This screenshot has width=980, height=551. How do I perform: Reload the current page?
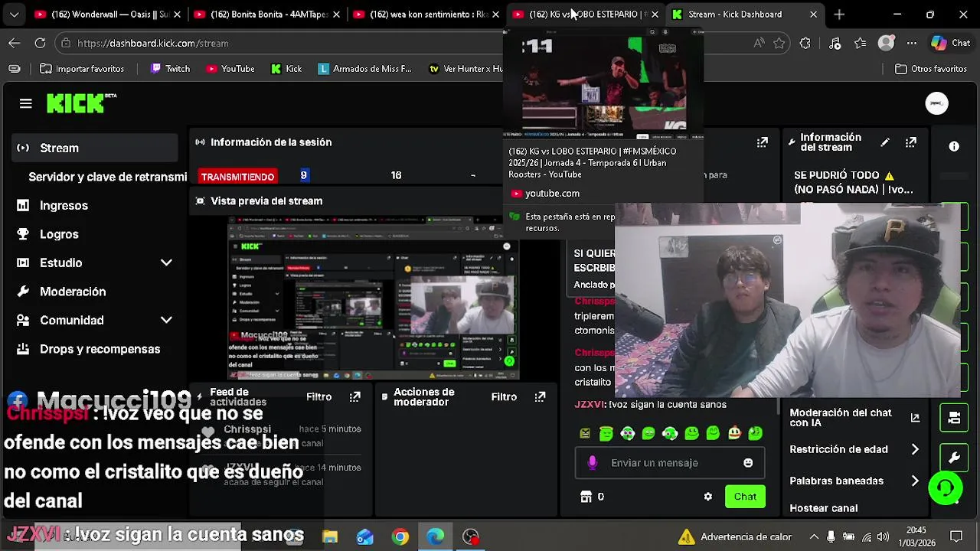(x=40, y=44)
